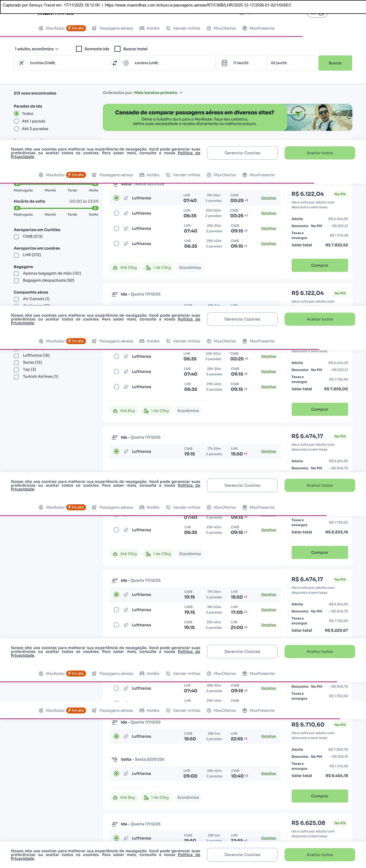Choose Lufthansa flight arriving LHR at 17:05
This screenshot has height=868, width=366.
click(116, 609)
